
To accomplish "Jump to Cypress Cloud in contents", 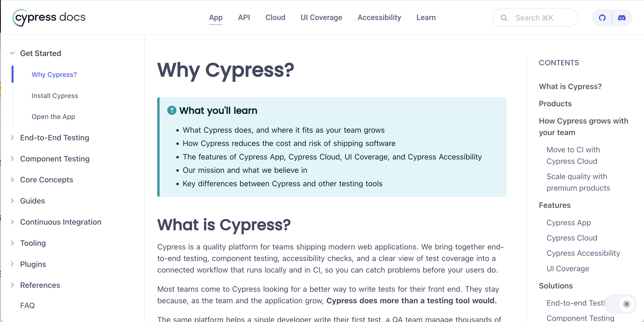I will [572, 238].
